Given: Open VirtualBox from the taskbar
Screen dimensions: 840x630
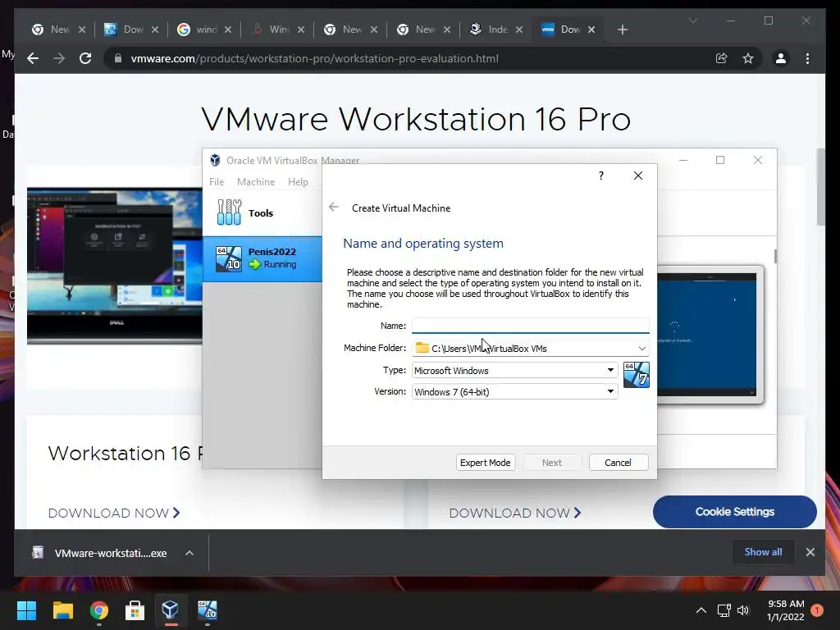Looking at the screenshot, I should 171,609.
